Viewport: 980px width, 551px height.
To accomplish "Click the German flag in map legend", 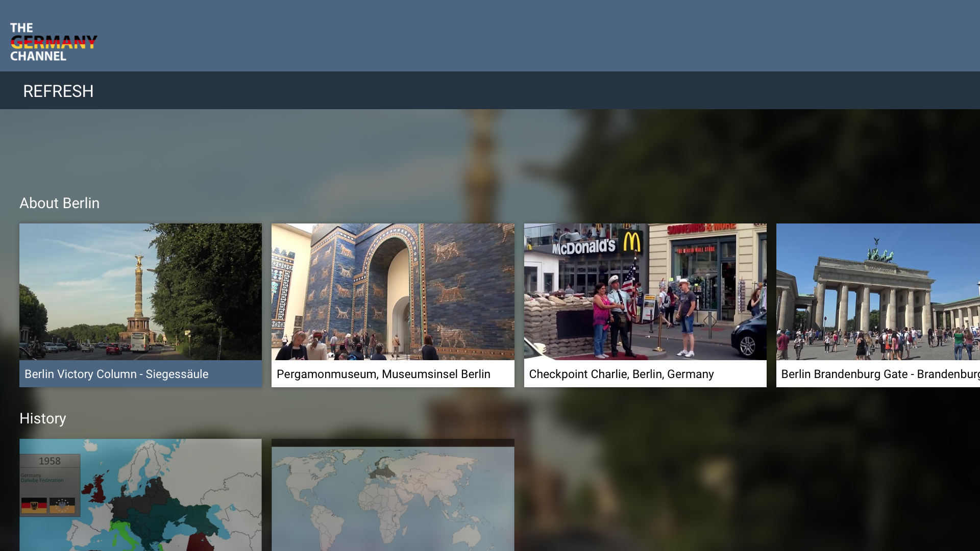I will point(34,506).
